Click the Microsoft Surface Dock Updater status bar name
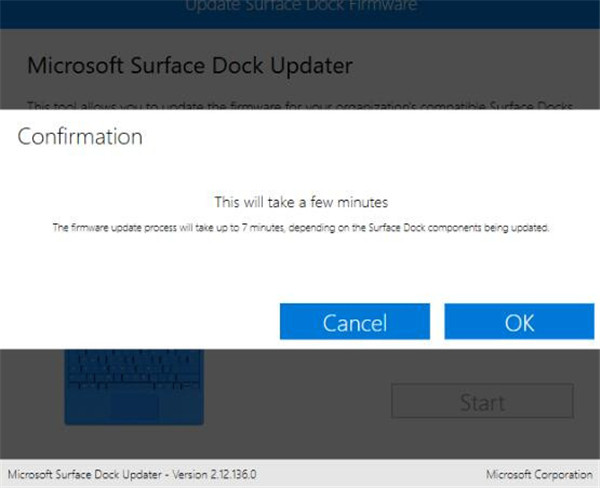 click(85, 475)
